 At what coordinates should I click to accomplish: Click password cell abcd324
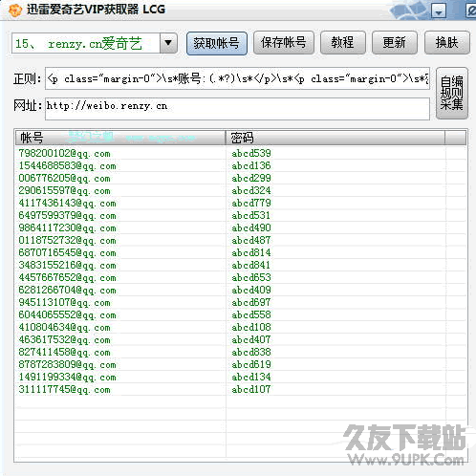pos(251,190)
